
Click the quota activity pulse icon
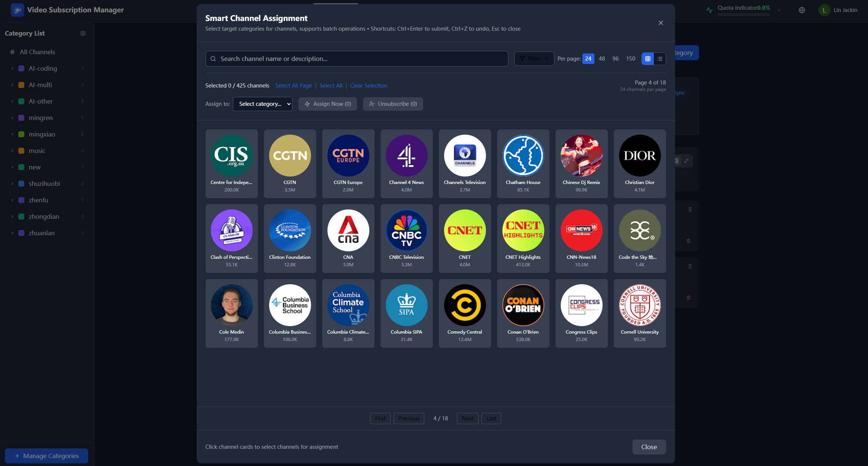point(710,10)
